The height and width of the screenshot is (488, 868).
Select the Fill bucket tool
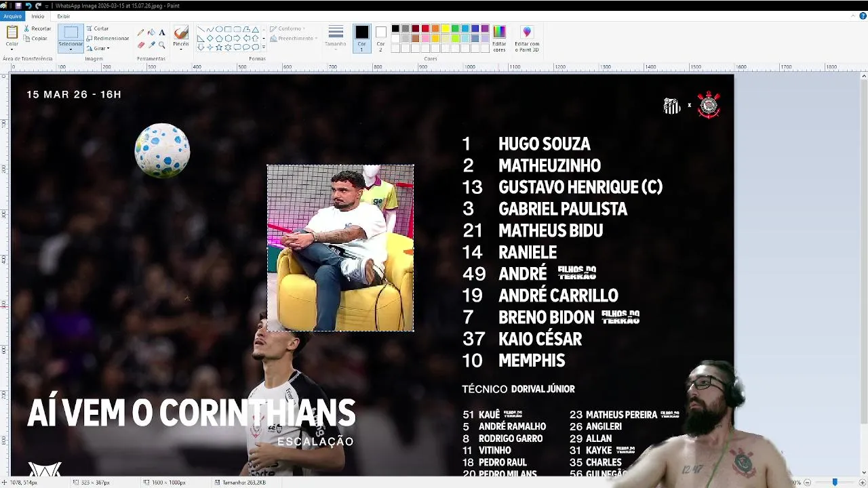click(151, 33)
